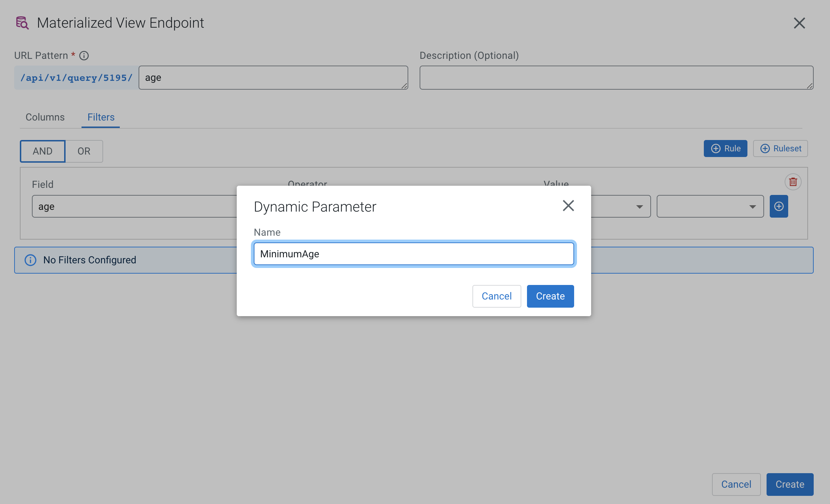The height and width of the screenshot is (504, 830).
Task: Click the URL Pattern info icon
Action: pyautogui.click(x=84, y=56)
